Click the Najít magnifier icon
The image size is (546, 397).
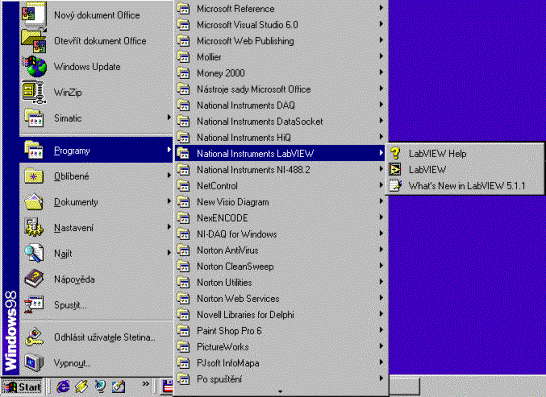(34, 254)
